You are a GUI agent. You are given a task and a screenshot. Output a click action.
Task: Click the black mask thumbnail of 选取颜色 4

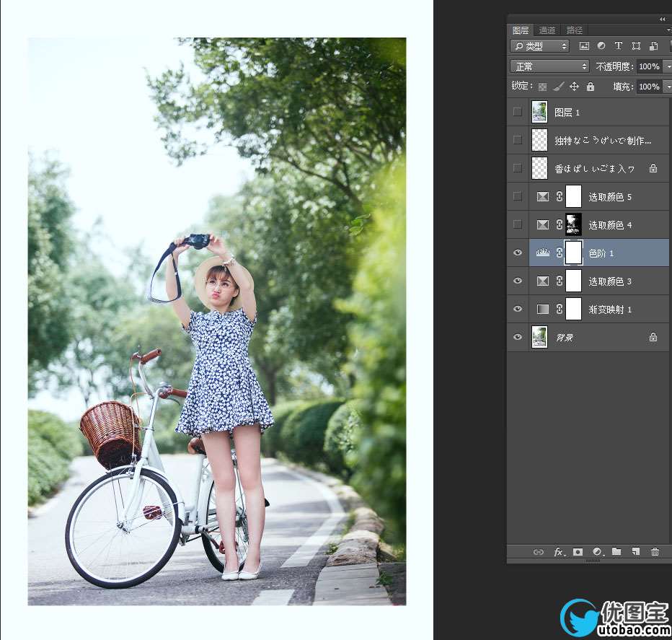[573, 225]
